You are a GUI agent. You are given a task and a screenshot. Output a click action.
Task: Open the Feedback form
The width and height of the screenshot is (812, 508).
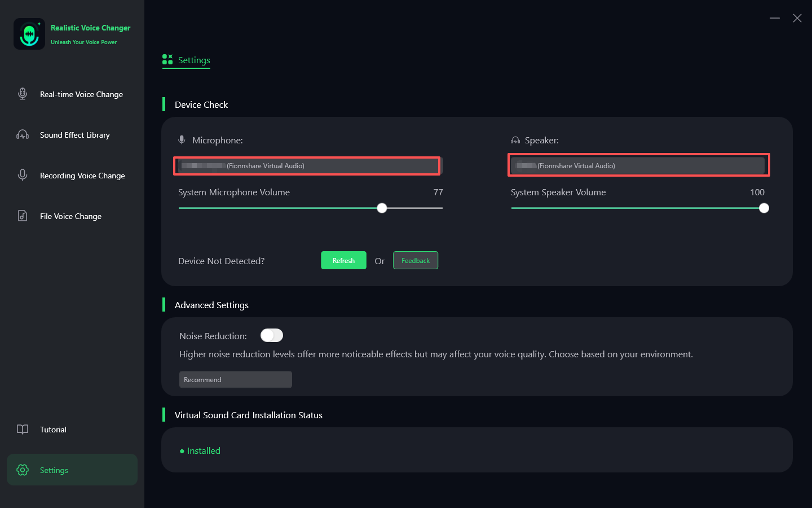(x=416, y=260)
